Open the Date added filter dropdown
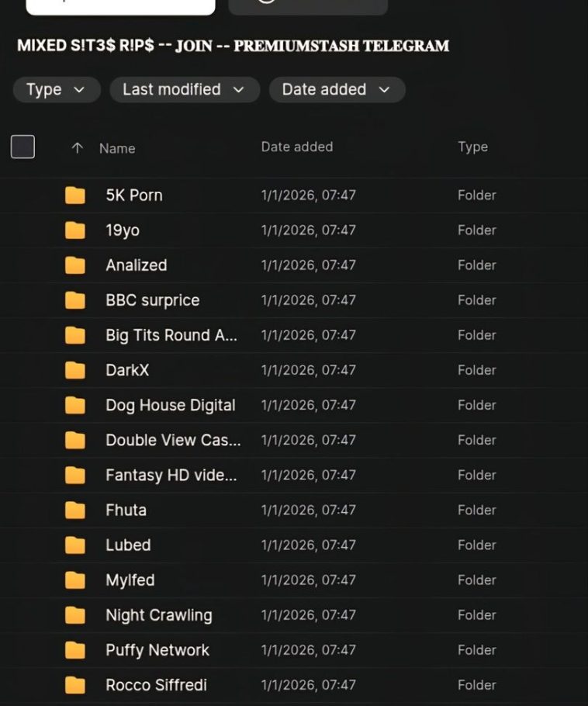The image size is (588, 706). click(x=337, y=89)
